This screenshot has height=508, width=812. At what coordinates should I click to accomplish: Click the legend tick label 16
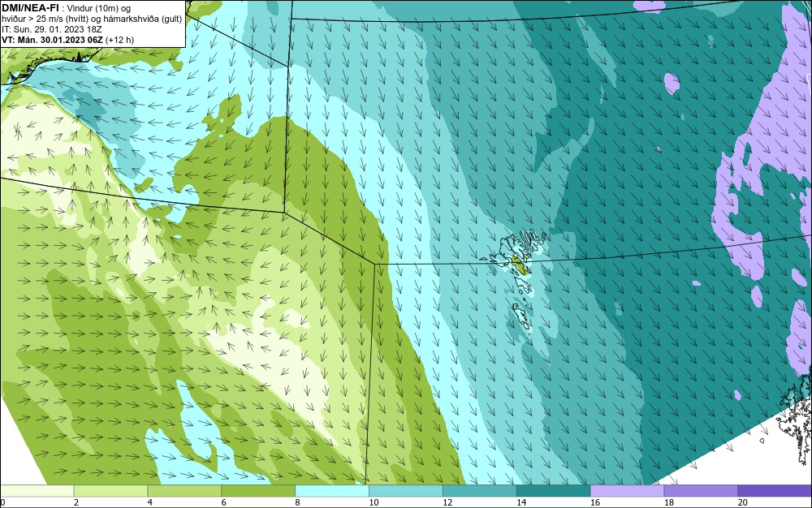pyautogui.click(x=595, y=502)
